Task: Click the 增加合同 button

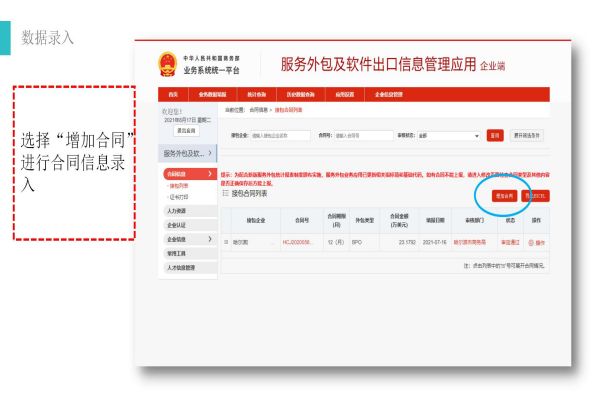Action: click(x=504, y=195)
